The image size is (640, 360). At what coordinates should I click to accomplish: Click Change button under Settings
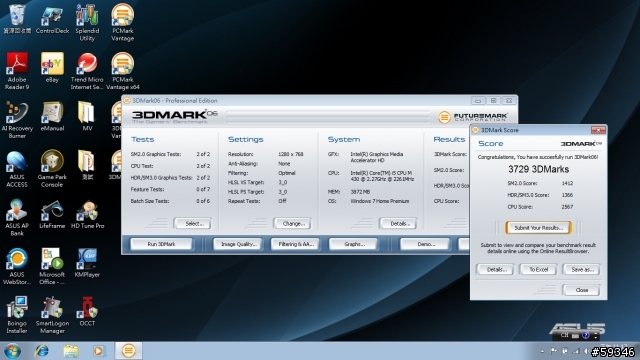(x=292, y=224)
